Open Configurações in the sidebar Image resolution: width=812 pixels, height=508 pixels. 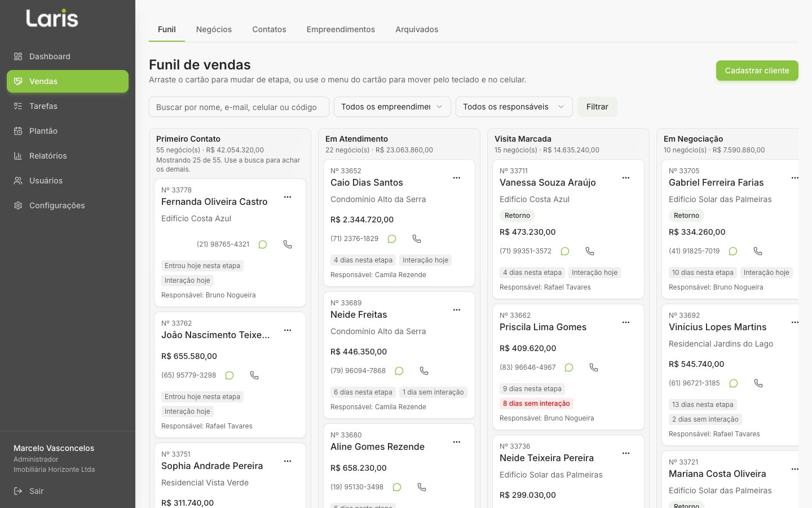coord(68,205)
